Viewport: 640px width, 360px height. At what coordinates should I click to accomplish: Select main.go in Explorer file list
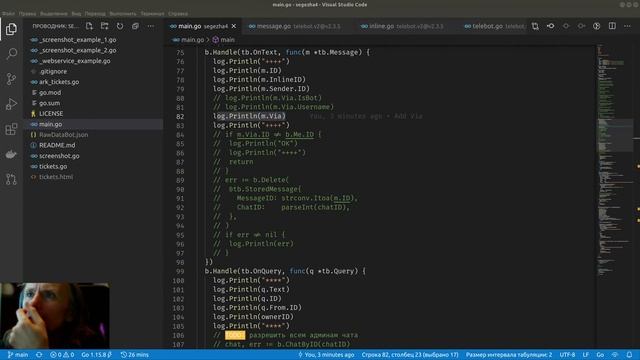pos(93,124)
